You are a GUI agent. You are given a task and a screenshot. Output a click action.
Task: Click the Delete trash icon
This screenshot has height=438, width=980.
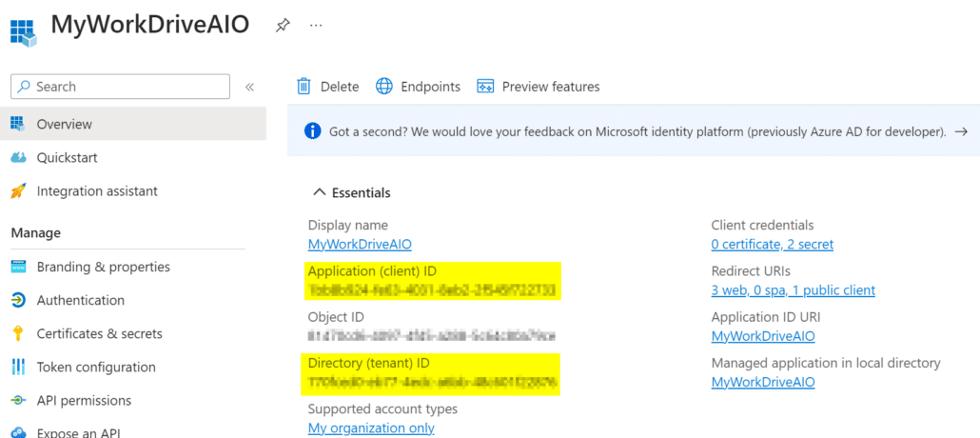click(x=304, y=87)
